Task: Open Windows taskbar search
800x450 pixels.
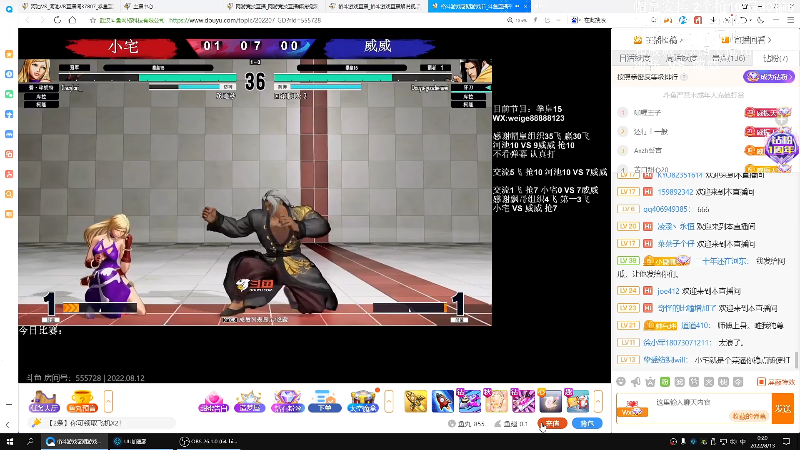Action: (30, 441)
